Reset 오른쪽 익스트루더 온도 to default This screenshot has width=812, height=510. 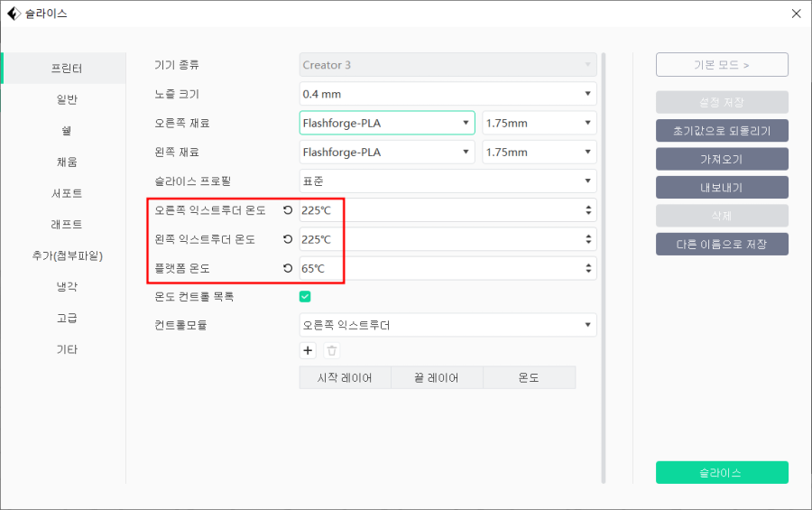click(288, 210)
